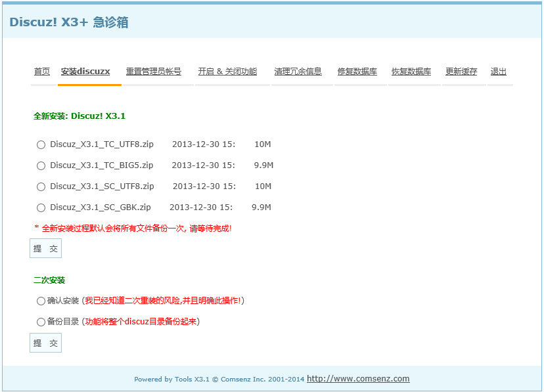Click the date beside Discuz_X3.1_TC_BIG5.zip
The image size is (544, 392).
203,165
